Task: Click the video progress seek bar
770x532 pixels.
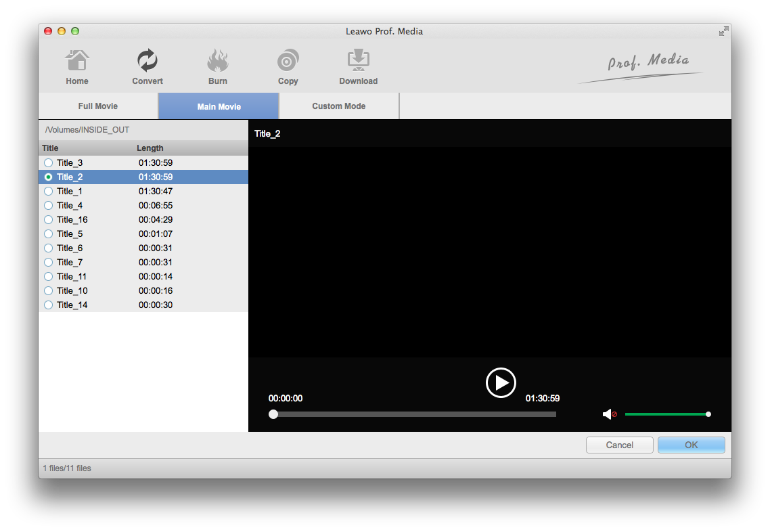Action: coord(414,414)
